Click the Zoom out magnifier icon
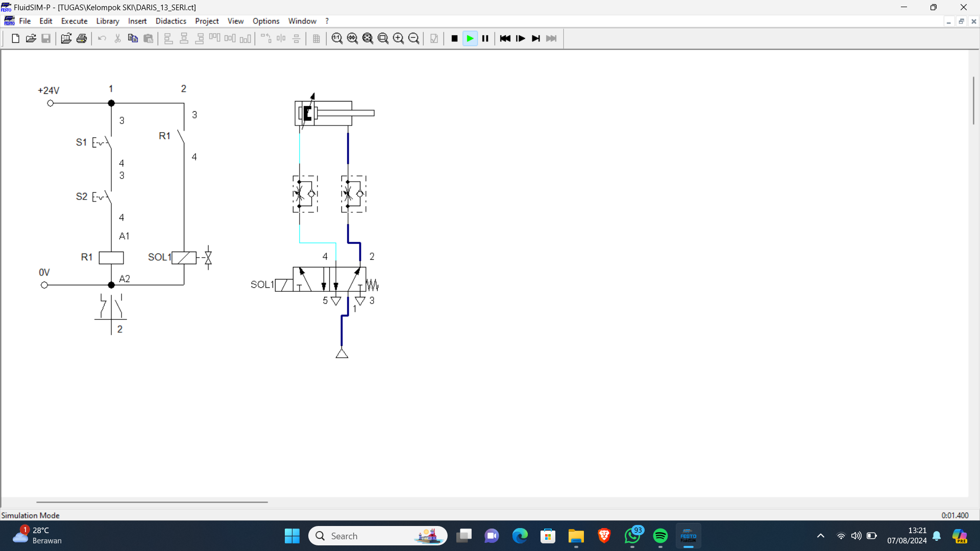The width and height of the screenshot is (980, 551). pos(414,39)
